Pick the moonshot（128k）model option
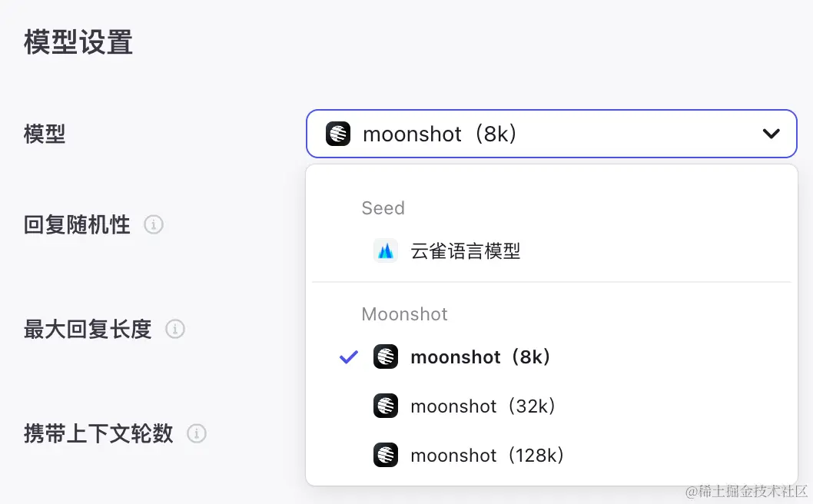 pyautogui.click(x=487, y=455)
